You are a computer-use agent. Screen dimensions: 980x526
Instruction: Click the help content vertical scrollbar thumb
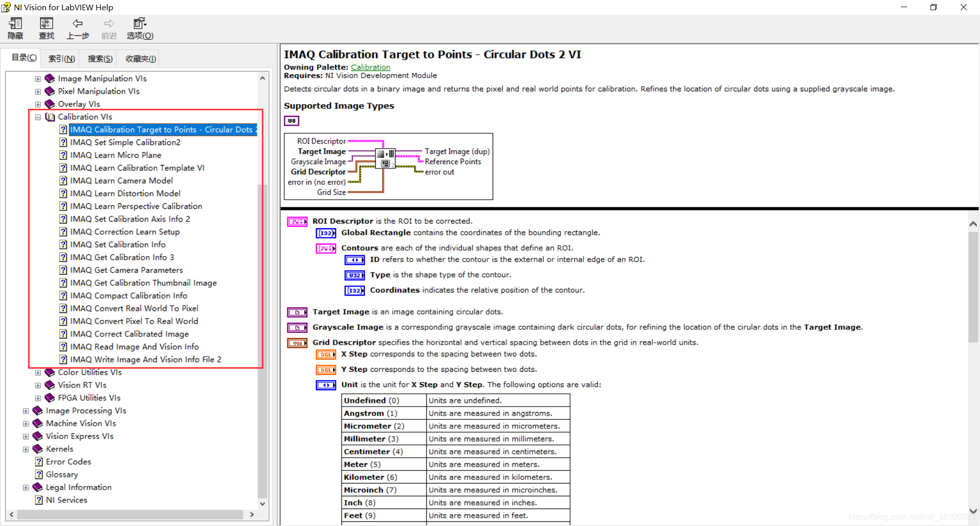click(973, 287)
